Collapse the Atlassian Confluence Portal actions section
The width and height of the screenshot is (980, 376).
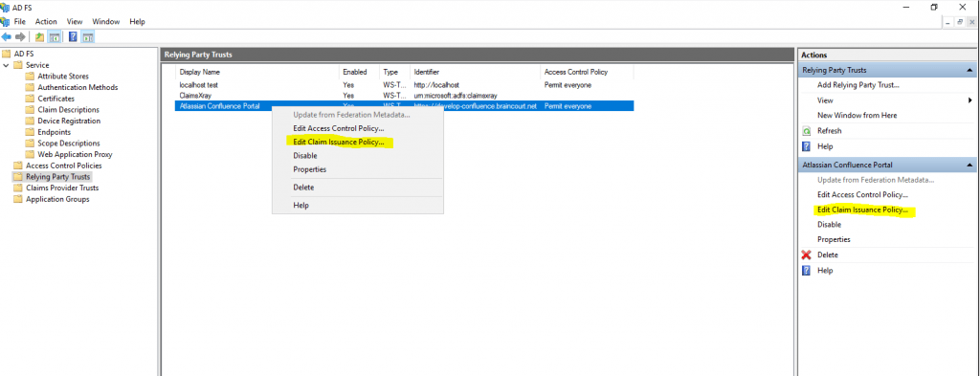(x=969, y=165)
